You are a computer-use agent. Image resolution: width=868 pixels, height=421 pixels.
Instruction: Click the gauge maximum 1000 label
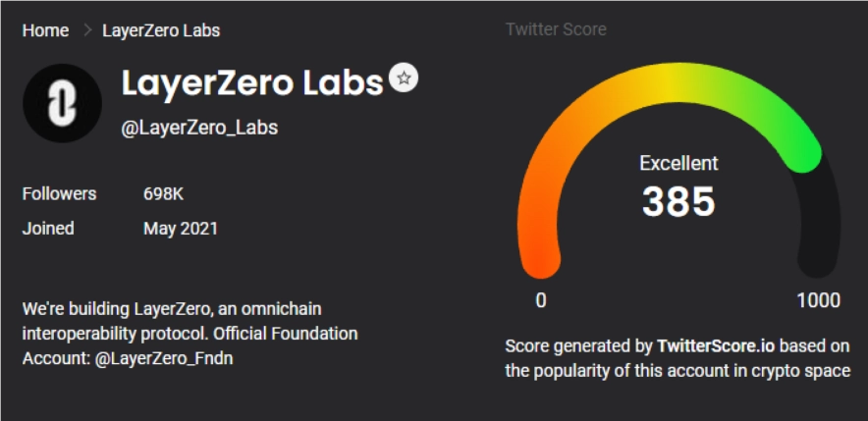(818, 300)
